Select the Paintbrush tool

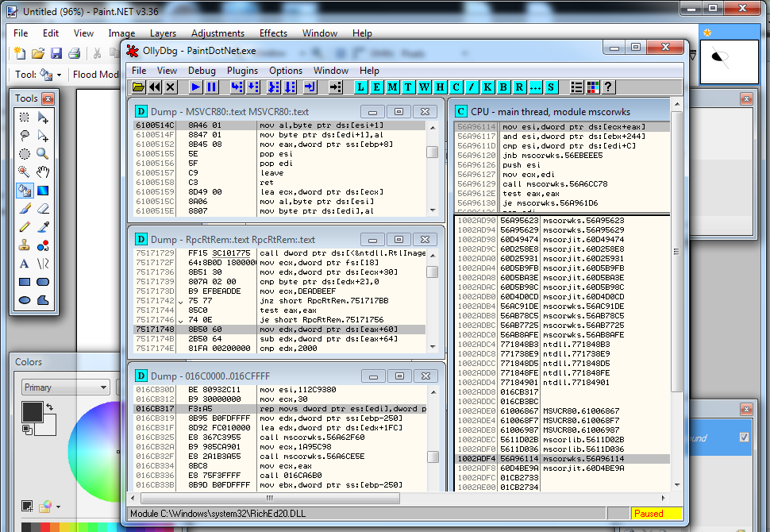click(x=25, y=209)
